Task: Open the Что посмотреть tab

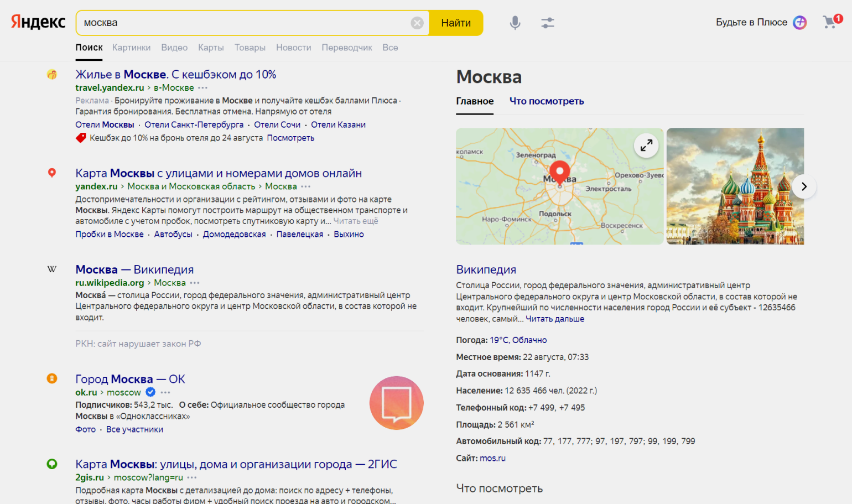Action: (x=546, y=101)
